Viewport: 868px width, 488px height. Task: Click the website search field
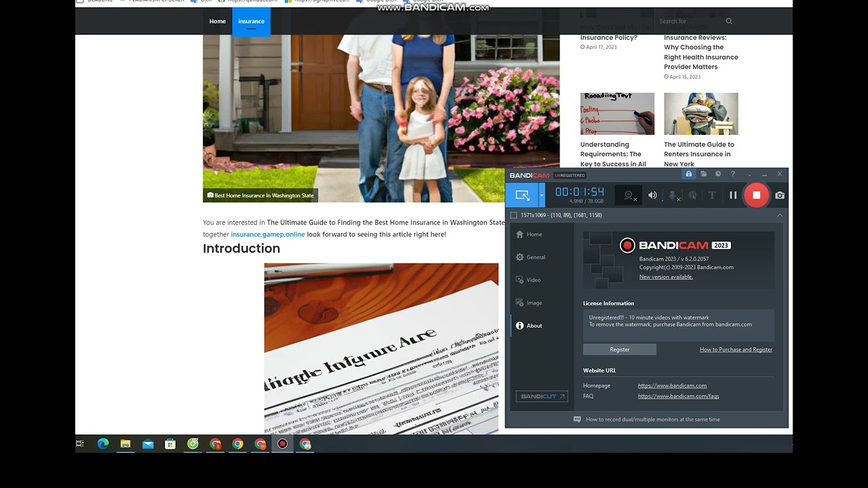[688, 22]
